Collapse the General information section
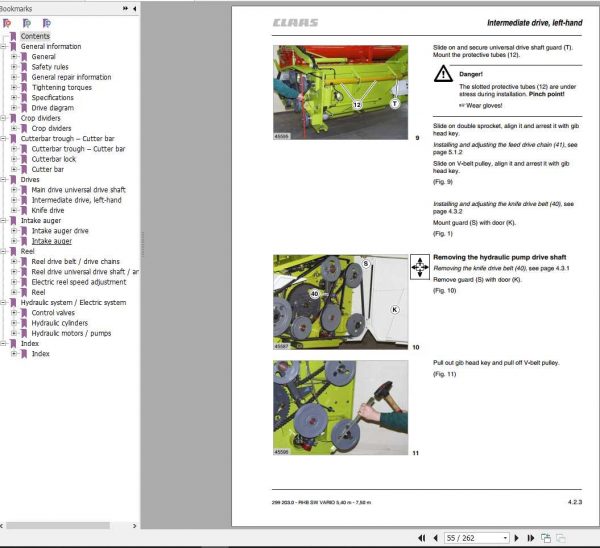 [x=3, y=46]
